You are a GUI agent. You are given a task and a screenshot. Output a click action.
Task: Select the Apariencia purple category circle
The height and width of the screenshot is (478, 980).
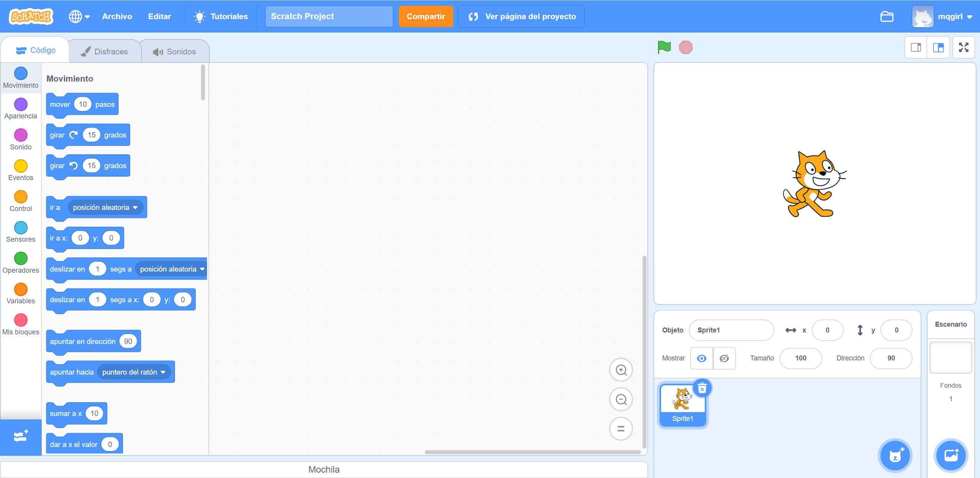coord(21,104)
